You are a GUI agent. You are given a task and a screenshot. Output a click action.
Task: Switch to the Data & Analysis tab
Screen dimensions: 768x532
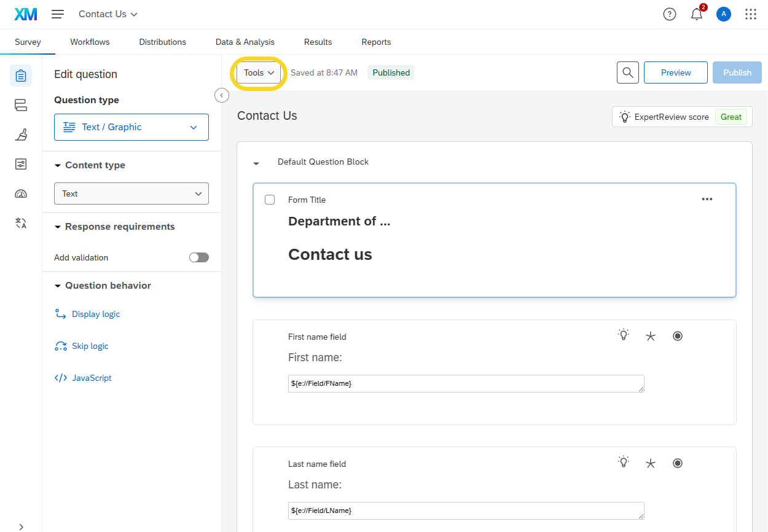click(x=245, y=42)
